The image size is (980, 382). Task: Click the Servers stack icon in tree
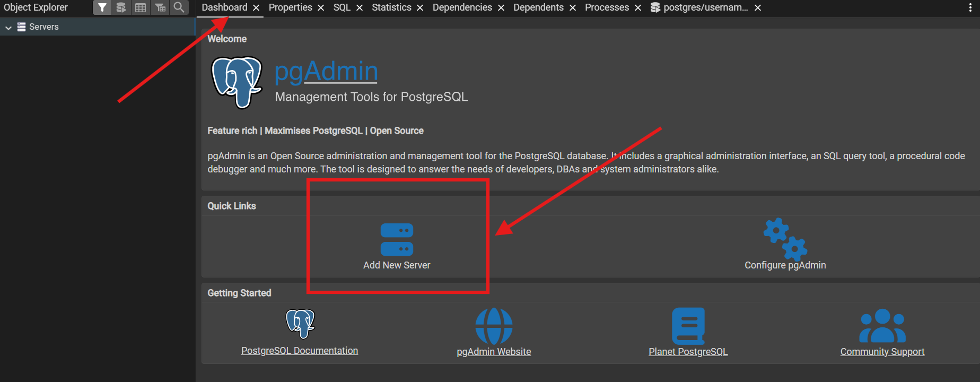coord(21,27)
